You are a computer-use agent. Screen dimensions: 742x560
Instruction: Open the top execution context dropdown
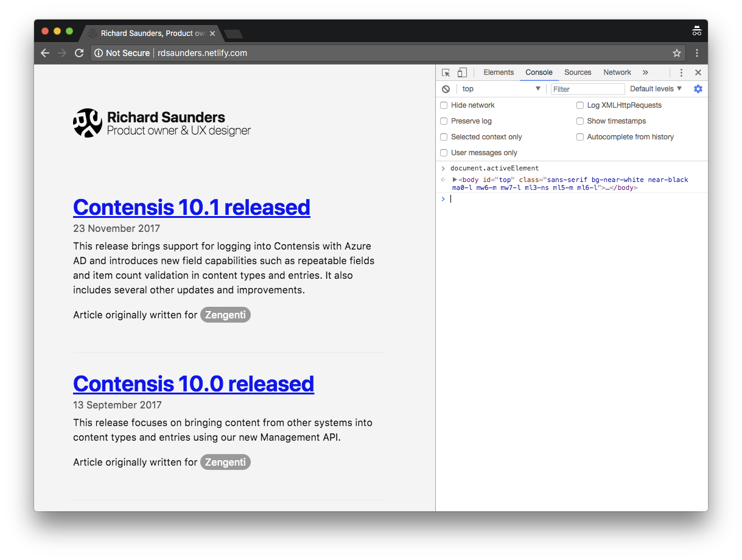coord(501,89)
